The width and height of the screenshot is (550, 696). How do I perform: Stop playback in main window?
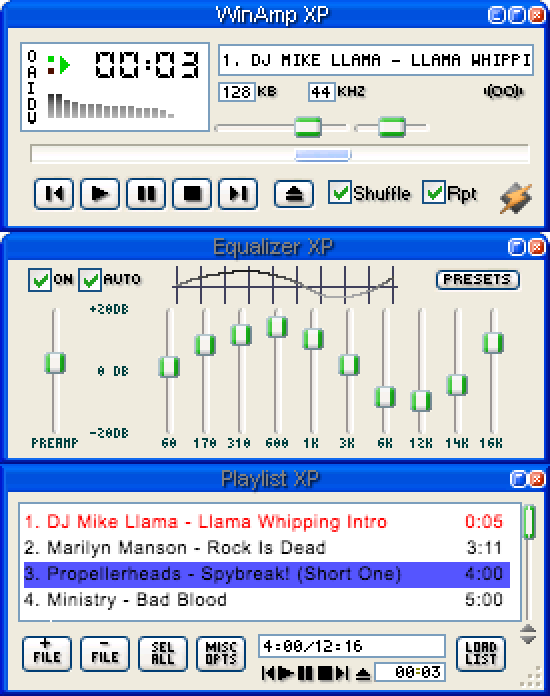[192, 194]
